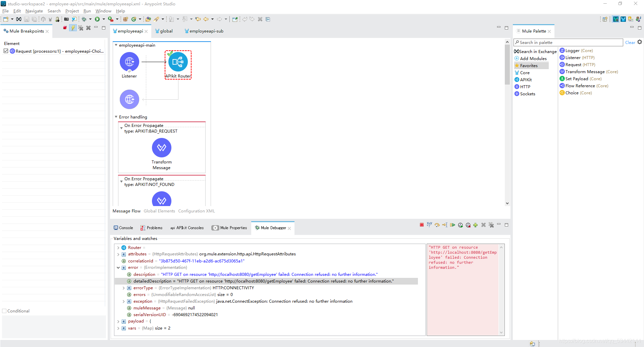
Task: Expand the Router variable node
Action: coord(118,248)
